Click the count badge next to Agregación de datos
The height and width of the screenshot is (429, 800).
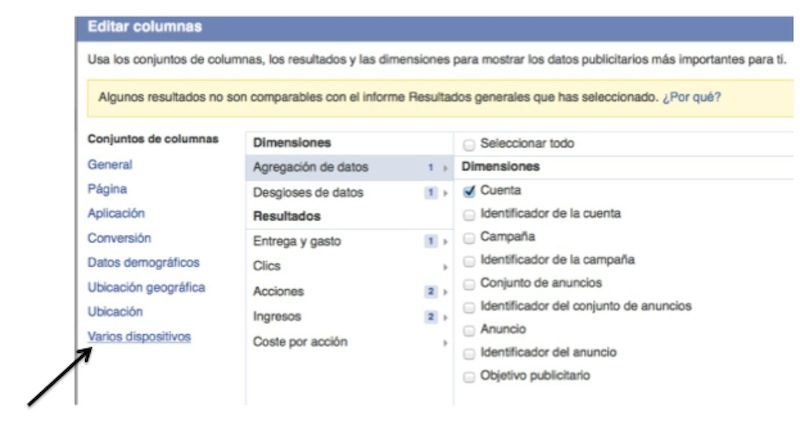coord(431,167)
